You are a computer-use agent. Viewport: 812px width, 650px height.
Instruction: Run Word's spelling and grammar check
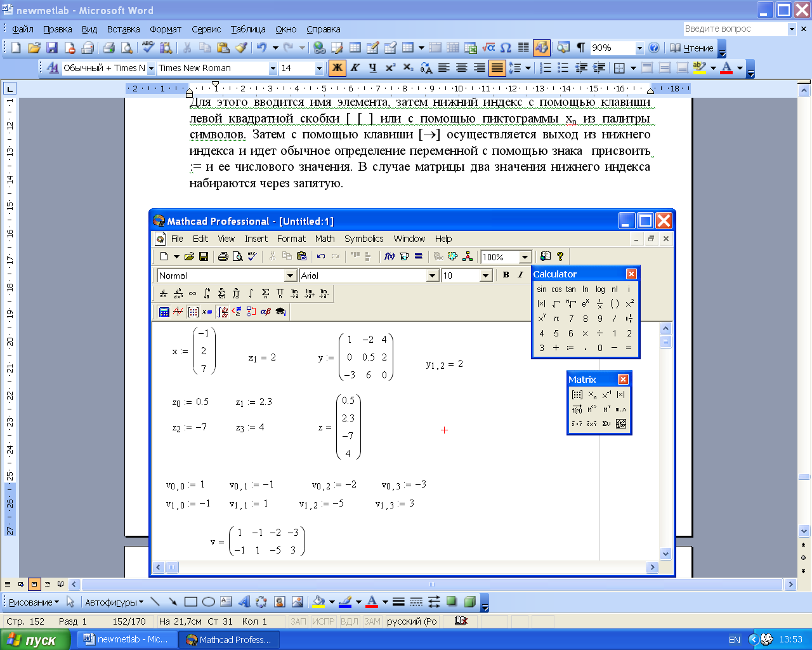(148, 48)
